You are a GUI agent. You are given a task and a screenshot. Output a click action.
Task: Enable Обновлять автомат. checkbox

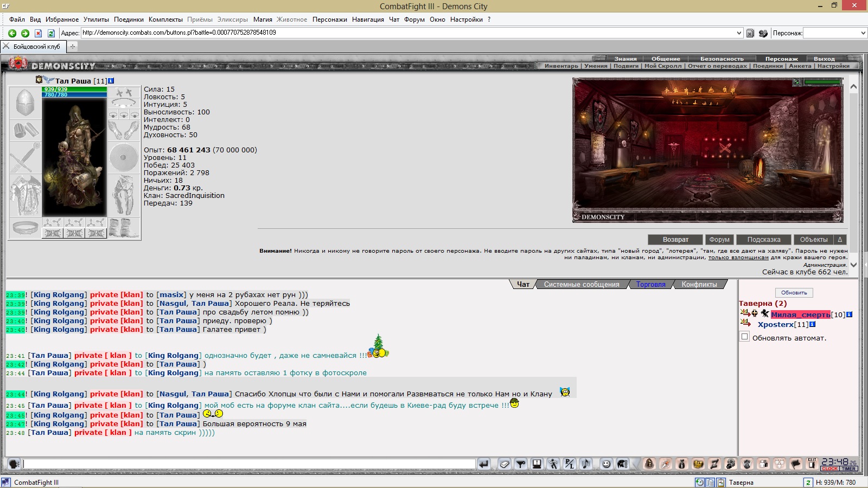(745, 337)
